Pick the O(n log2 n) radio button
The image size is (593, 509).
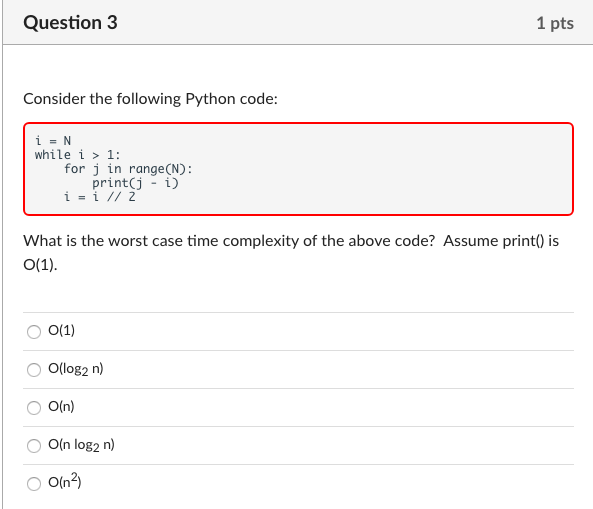(x=34, y=445)
